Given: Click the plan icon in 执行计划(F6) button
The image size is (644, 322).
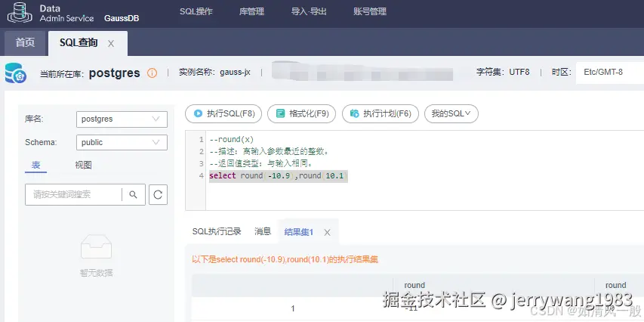Looking at the screenshot, I should (x=354, y=113).
